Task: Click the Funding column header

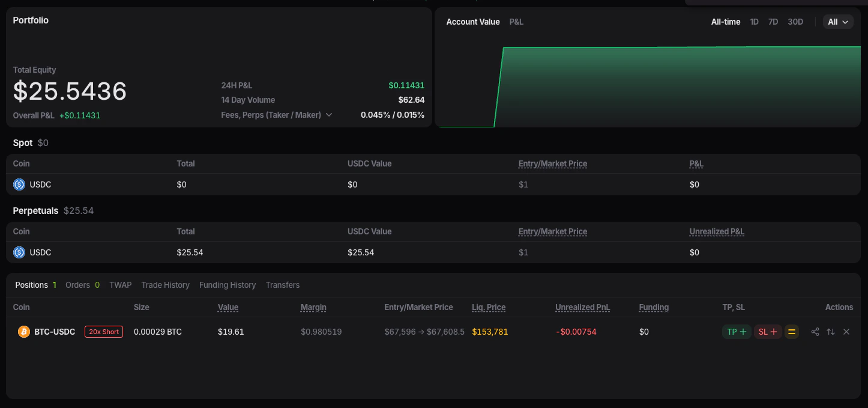Action: pyautogui.click(x=654, y=307)
